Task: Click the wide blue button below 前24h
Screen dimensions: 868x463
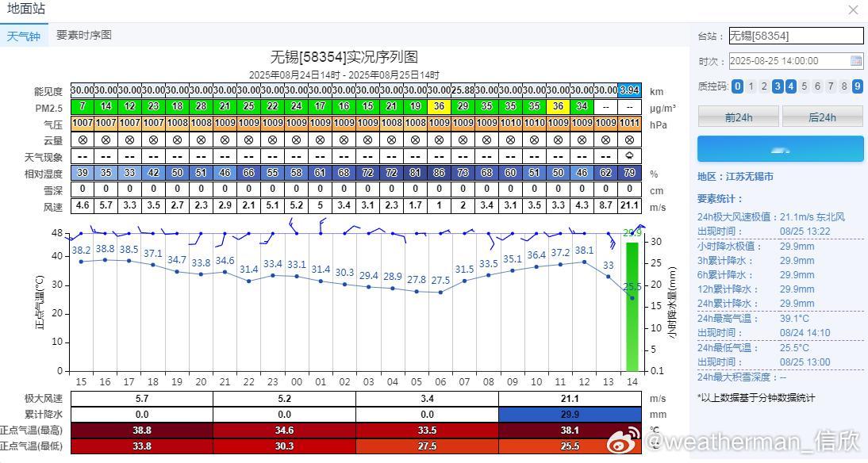Action: [x=781, y=149]
